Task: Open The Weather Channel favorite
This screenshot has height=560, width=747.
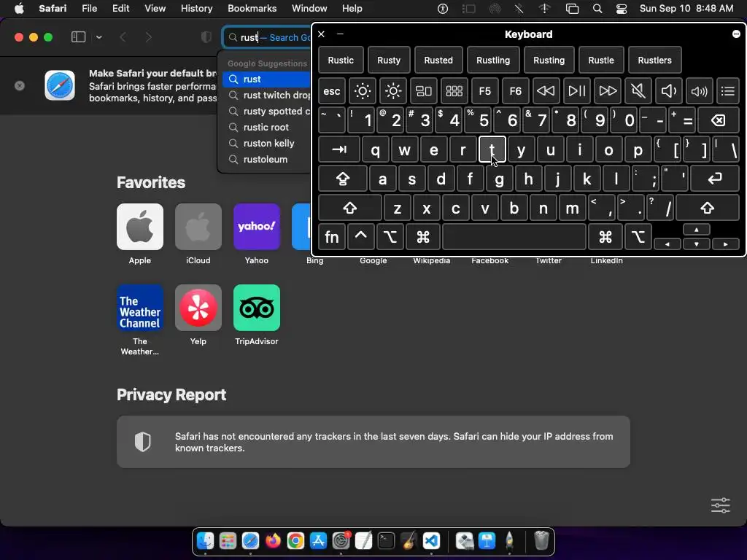Action: click(140, 308)
